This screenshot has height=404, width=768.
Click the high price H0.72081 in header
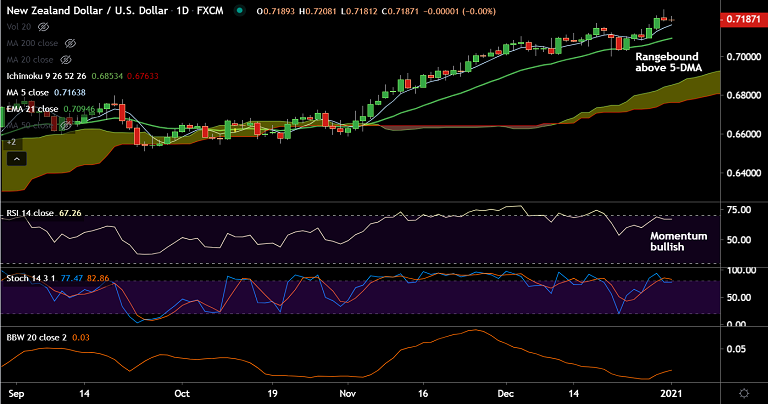pos(318,11)
